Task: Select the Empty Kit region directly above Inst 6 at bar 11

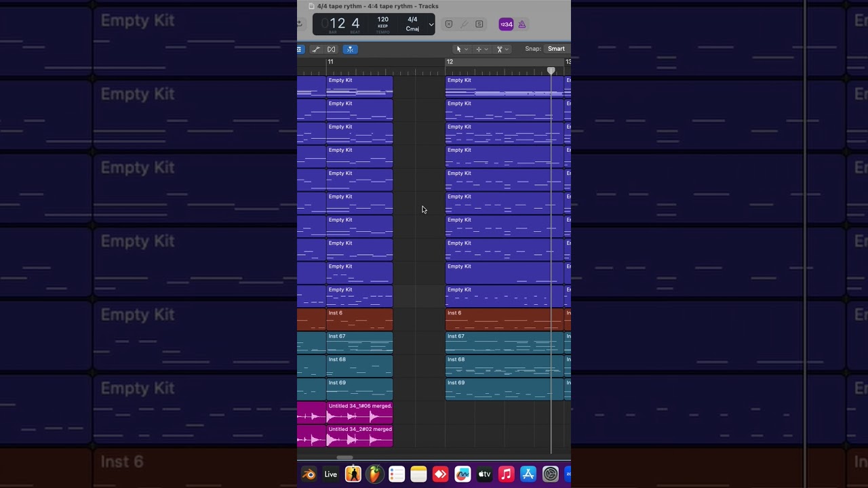Action: click(x=359, y=296)
